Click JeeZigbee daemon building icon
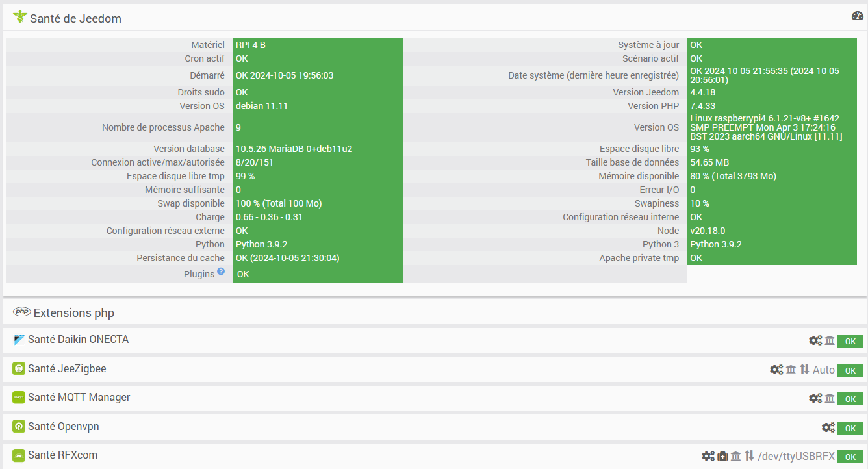 coord(791,370)
